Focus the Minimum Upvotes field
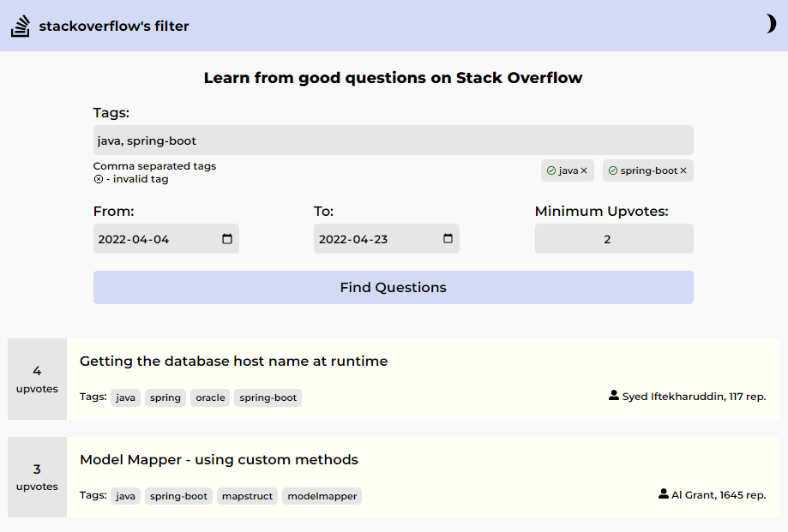This screenshot has width=788, height=532. (614, 238)
